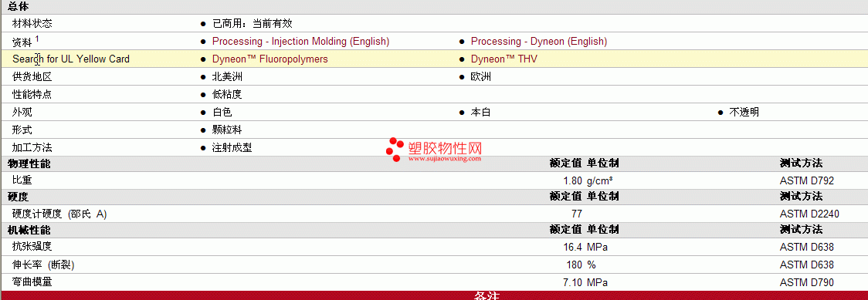Click the 硬度 section header
Image resolution: width=868 pixels, height=300 pixels.
[19, 197]
